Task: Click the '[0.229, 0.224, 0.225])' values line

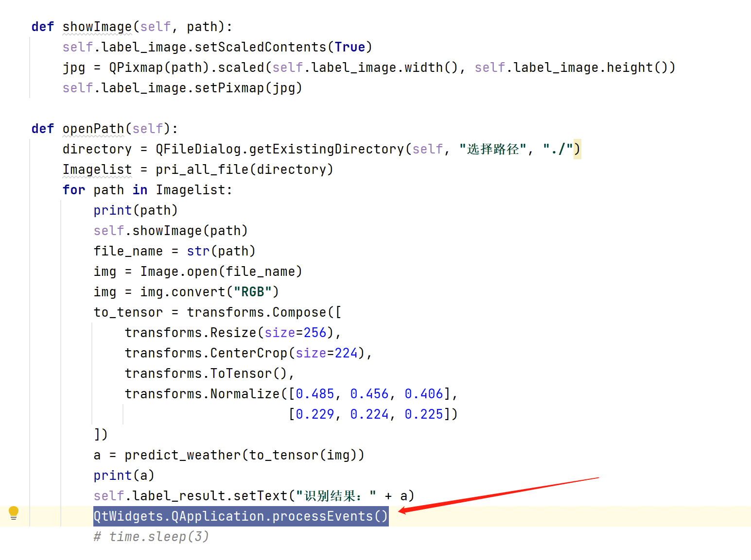Action: [373, 414]
